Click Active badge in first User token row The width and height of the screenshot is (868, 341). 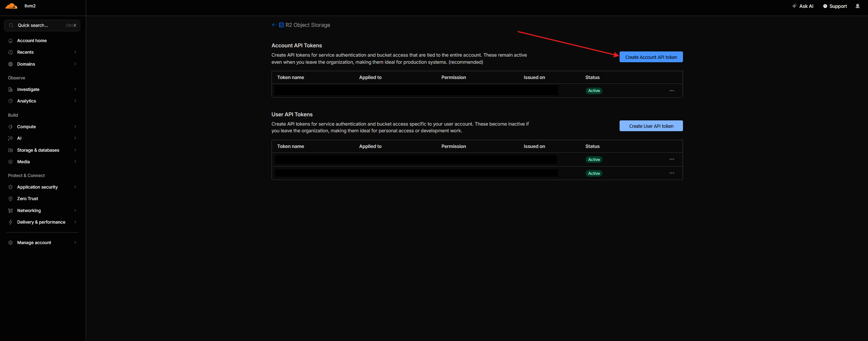tap(594, 160)
